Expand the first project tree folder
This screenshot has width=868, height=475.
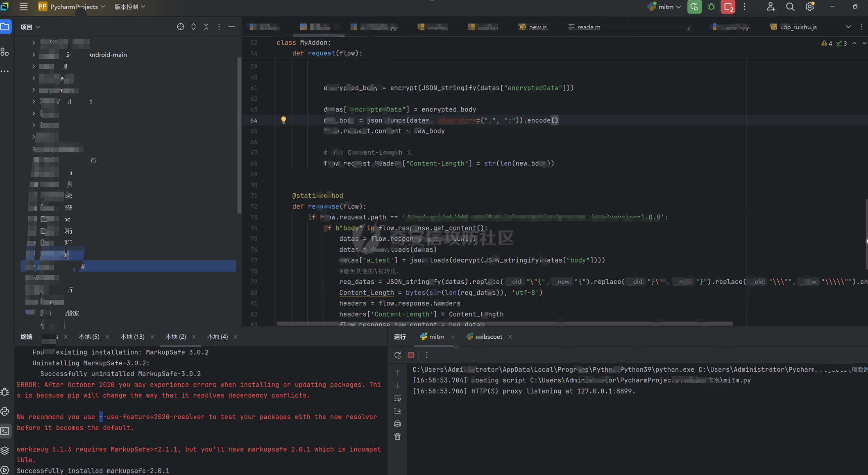34,43
